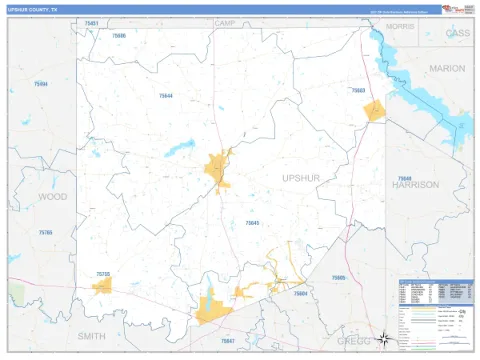This screenshot has height=360, width=480.
Task: Select ZIP code label 75640
Action: point(405,179)
